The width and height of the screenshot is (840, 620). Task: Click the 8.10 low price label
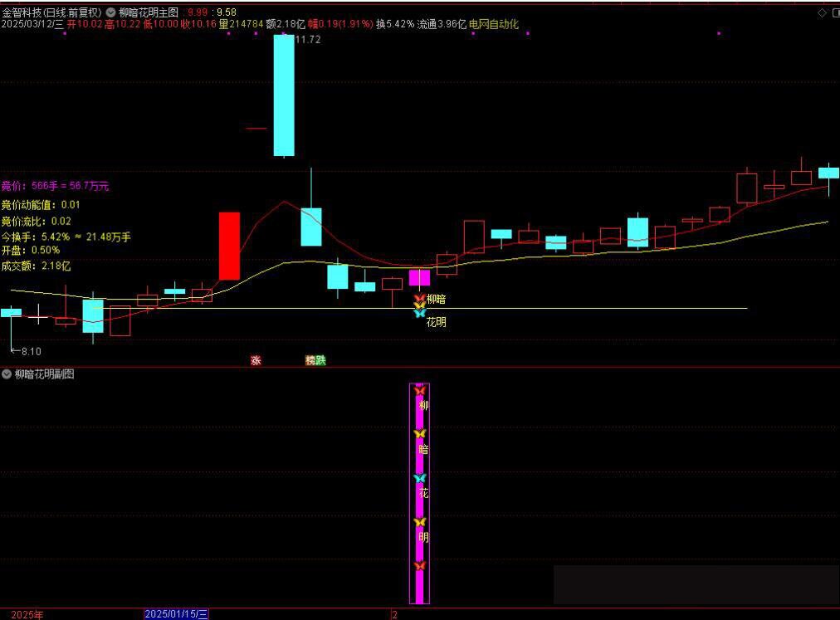30,351
